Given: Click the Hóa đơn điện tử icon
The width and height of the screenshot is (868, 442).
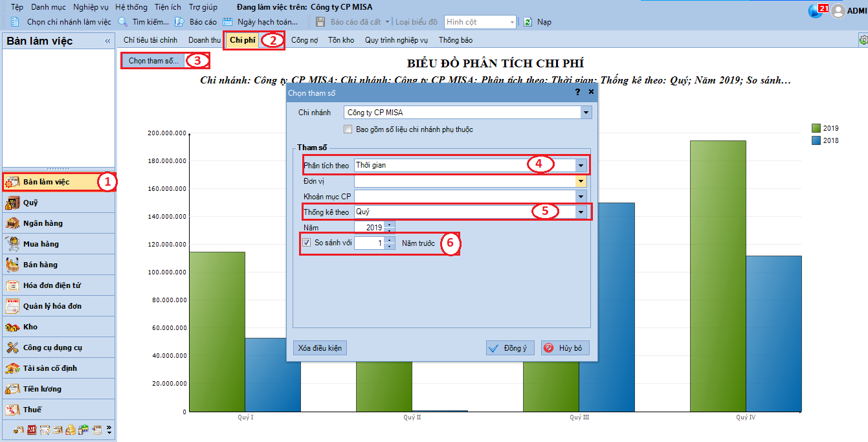Looking at the screenshot, I should coord(12,285).
